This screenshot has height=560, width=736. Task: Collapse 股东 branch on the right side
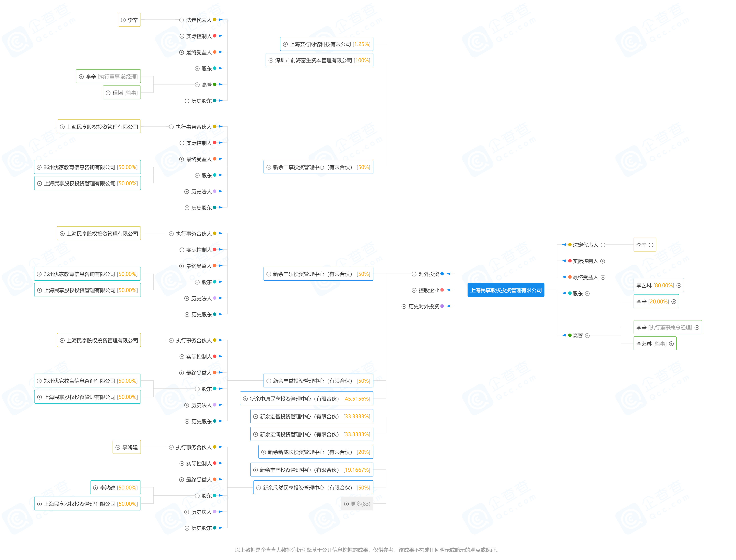coord(587,293)
